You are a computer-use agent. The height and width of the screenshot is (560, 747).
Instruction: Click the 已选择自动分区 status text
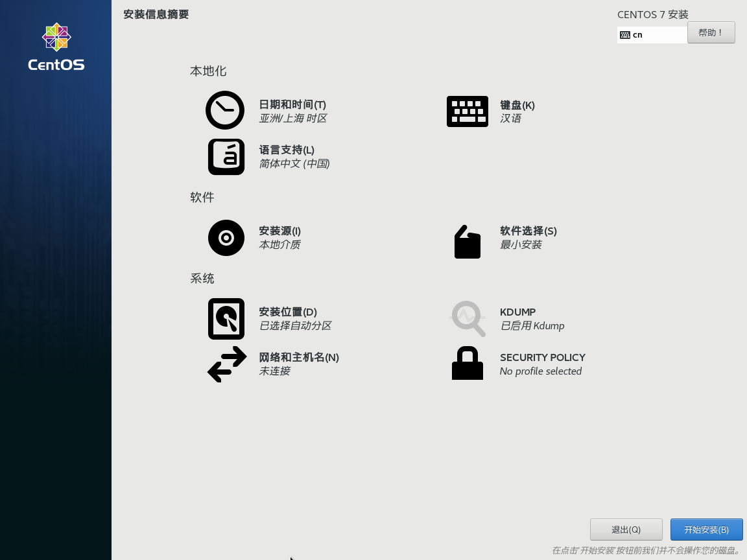click(295, 325)
